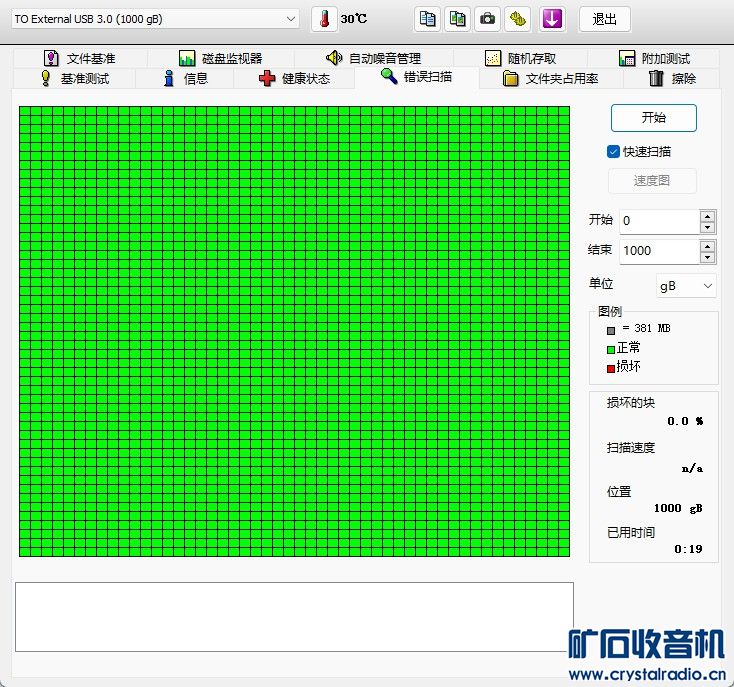Click the blue 信息 info icon
This screenshot has width=734, height=687.
[x=169, y=78]
